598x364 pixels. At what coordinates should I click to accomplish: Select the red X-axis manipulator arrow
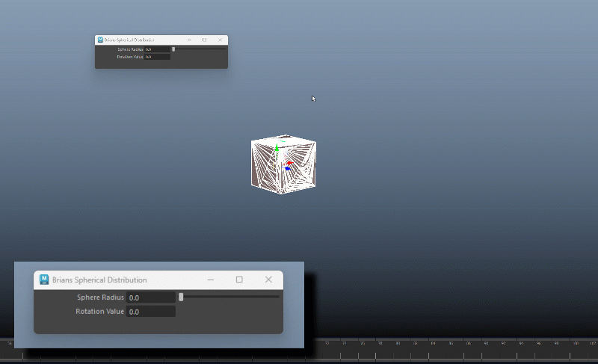pyautogui.click(x=289, y=162)
